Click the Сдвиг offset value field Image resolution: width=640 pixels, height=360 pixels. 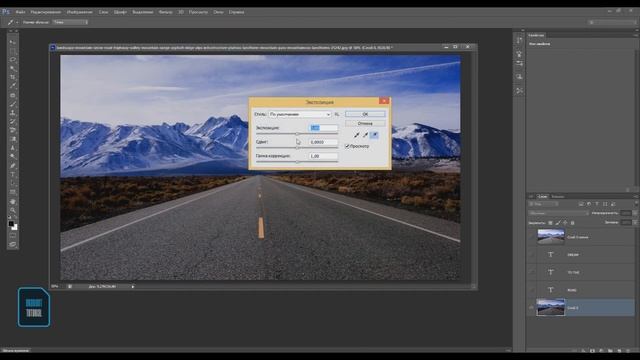(323, 142)
